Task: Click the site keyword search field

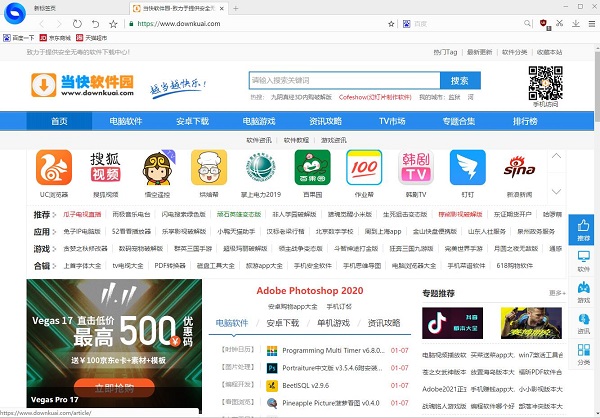Action: [x=344, y=81]
